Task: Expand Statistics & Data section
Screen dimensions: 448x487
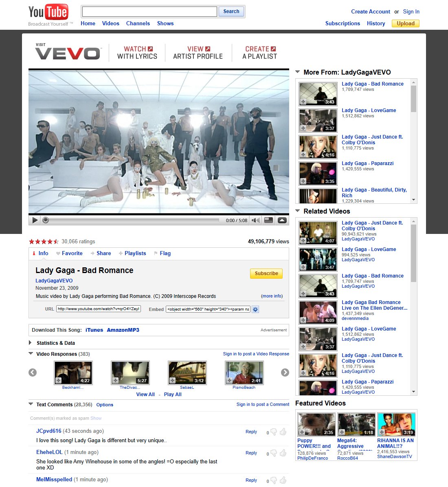Action: click(30, 343)
